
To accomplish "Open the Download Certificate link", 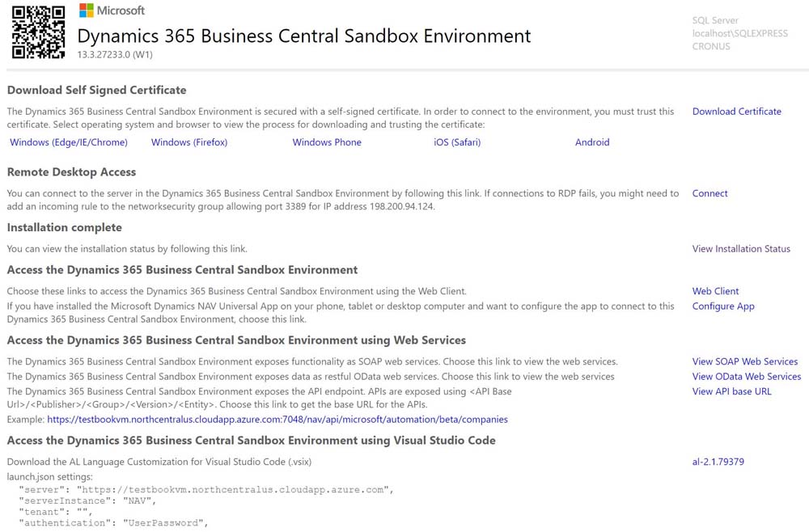I will click(x=736, y=112).
